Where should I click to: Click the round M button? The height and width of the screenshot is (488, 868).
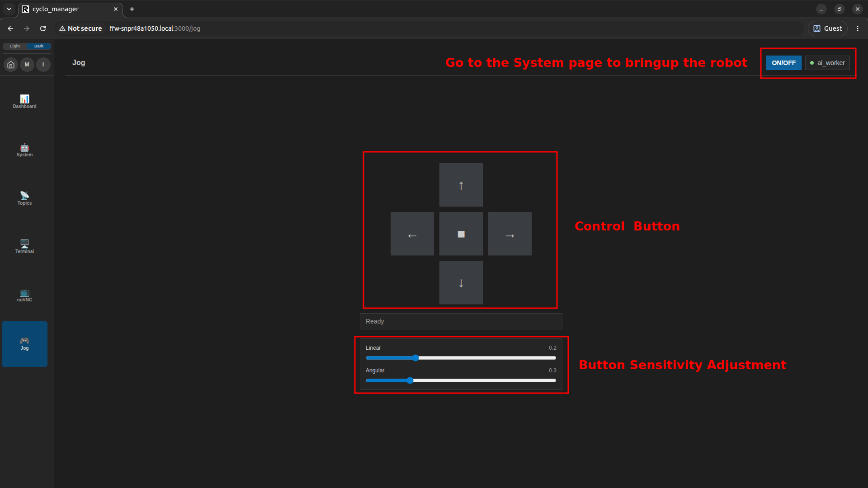[x=27, y=65]
